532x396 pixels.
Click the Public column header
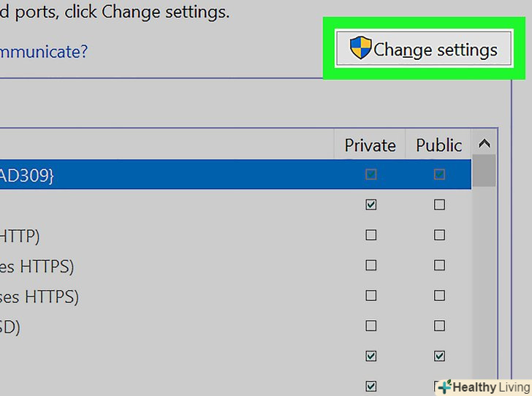coord(438,145)
